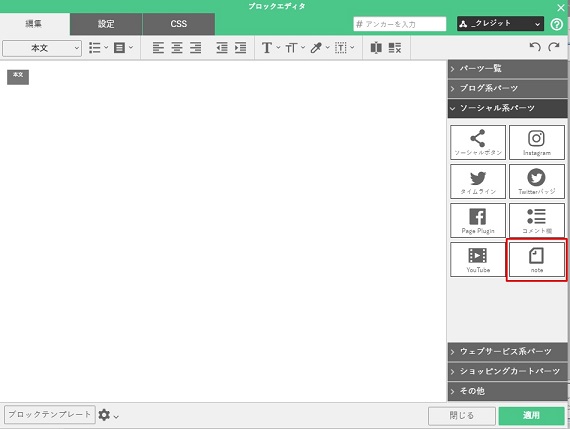Open the クレジット block selector dropdown
The height and width of the screenshot is (429, 570).
point(500,24)
